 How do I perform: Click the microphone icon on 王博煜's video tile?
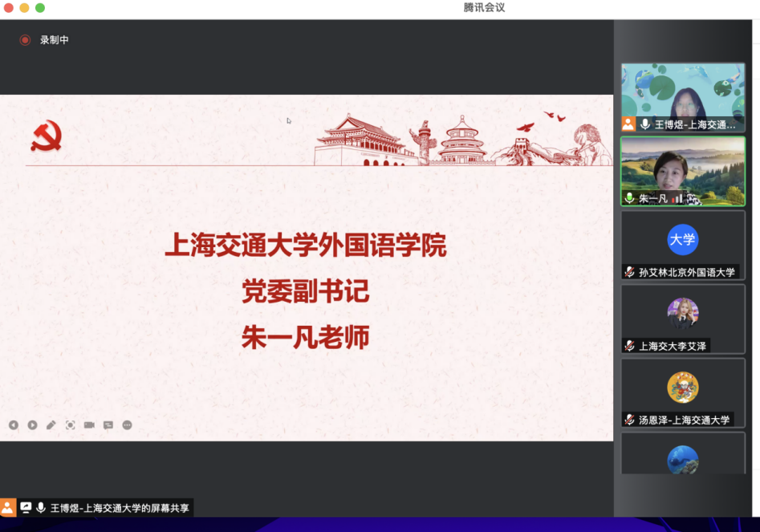[645, 124]
